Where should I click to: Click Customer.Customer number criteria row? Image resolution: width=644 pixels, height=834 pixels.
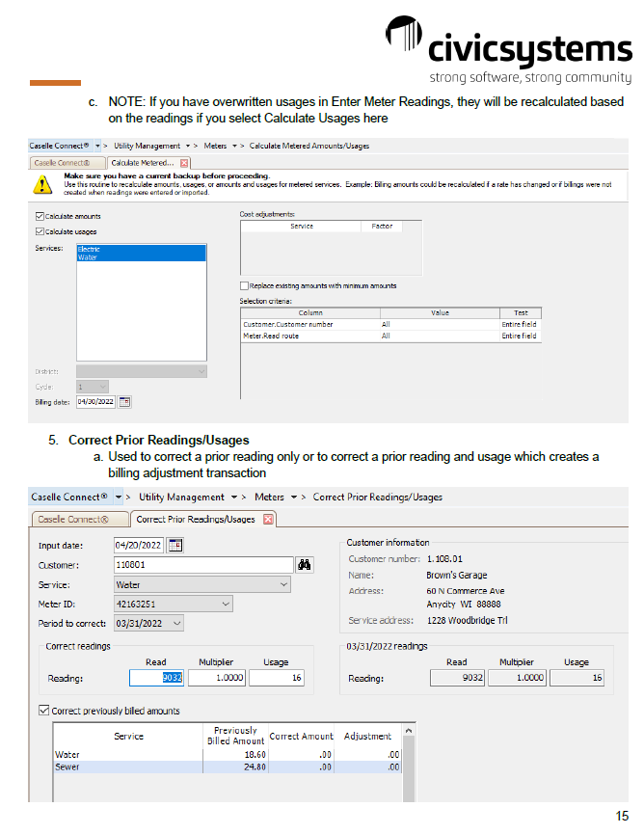pyautogui.click(x=390, y=324)
